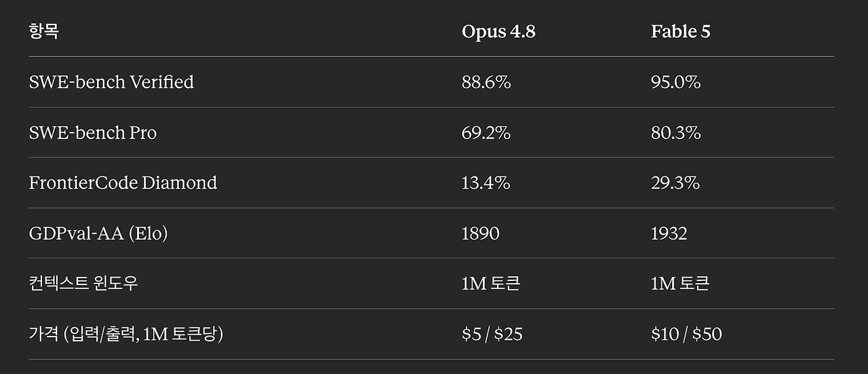The image size is (868, 374).
Task: Click the 69.2% value cell
Action: click(486, 132)
